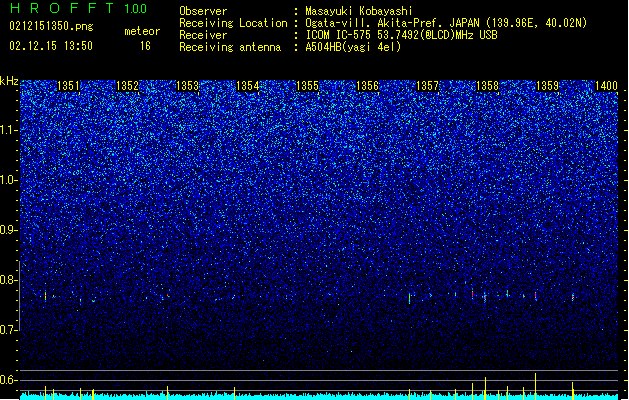629x400 pixels.
Task: Click the antenna value A504HB(yagi 4el)
Action: click(x=353, y=47)
